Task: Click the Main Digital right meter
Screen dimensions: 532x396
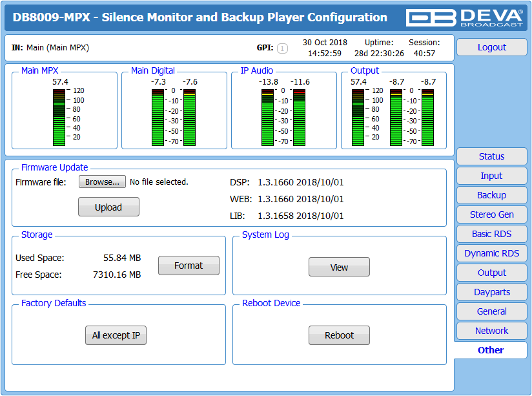Action: coord(189,118)
